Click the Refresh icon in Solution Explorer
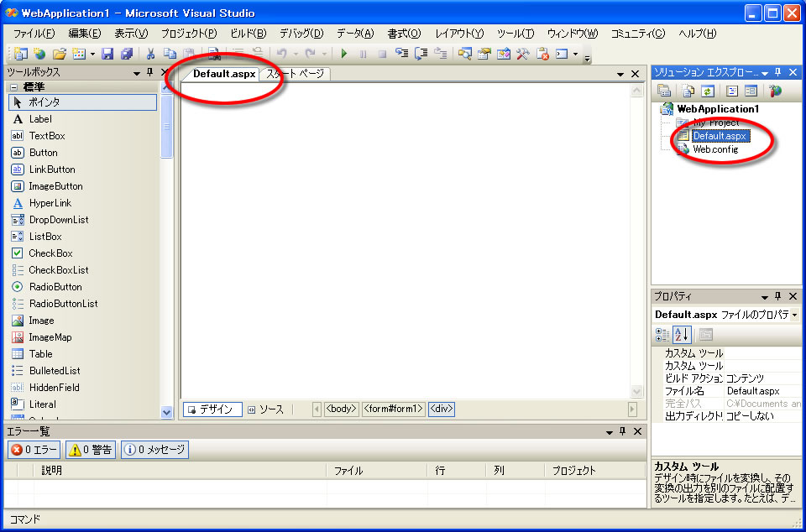The image size is (806, 532). (x=708, y=91)
